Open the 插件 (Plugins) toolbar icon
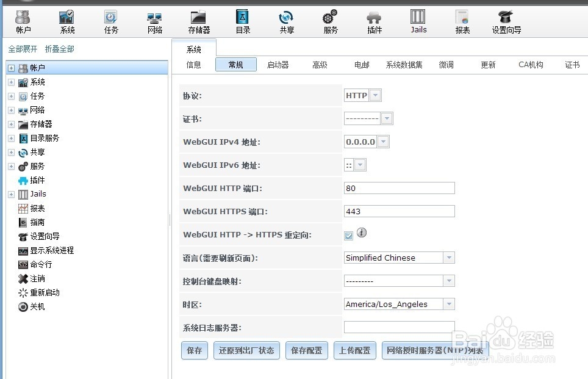588x379 pixels. 375,22
